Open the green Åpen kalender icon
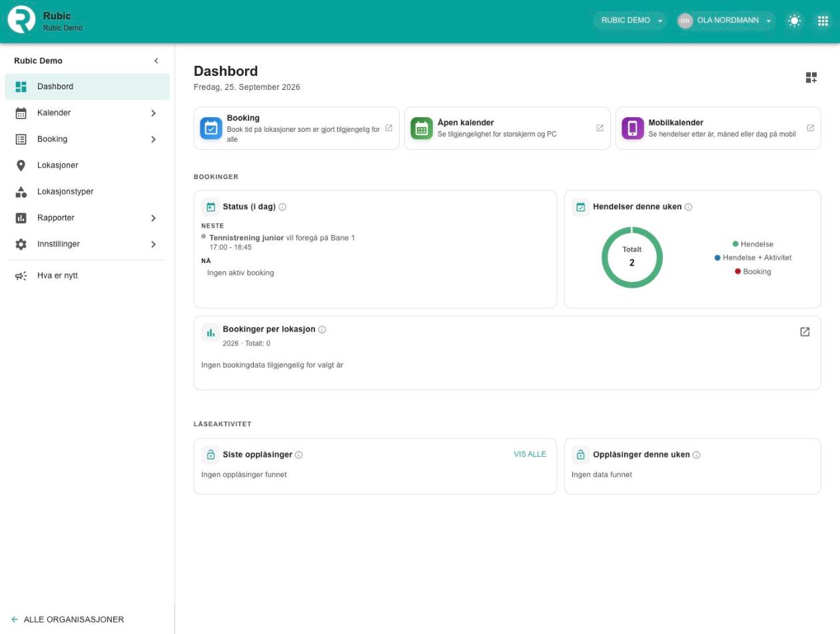The width and height of the screenshot is (840, 634). point(422,128)
